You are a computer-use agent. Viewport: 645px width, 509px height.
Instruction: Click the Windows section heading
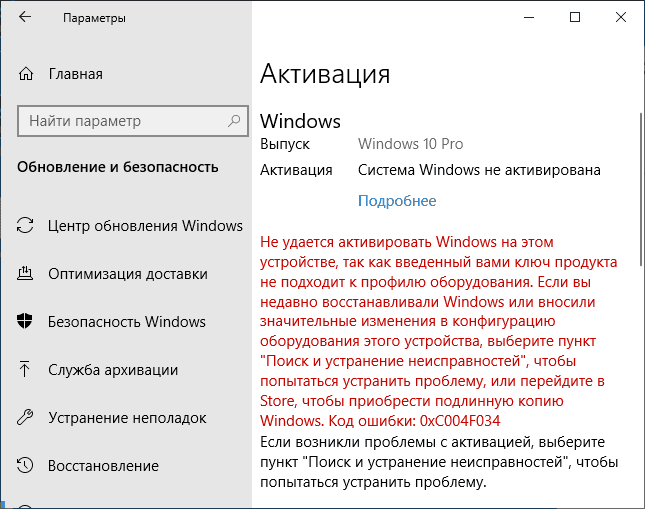[300, 121]
